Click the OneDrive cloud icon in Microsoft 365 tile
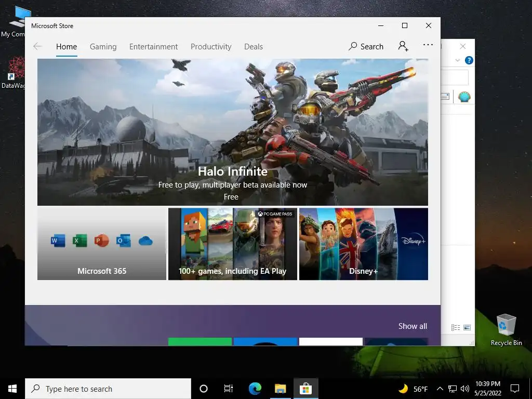Screen dimensions: 532x399 point(145,241)
